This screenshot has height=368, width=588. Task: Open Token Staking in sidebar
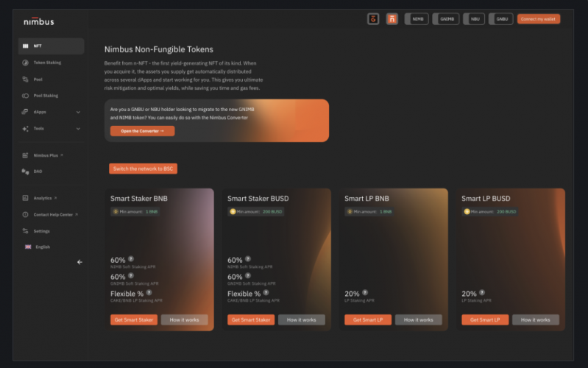(47, 63)
